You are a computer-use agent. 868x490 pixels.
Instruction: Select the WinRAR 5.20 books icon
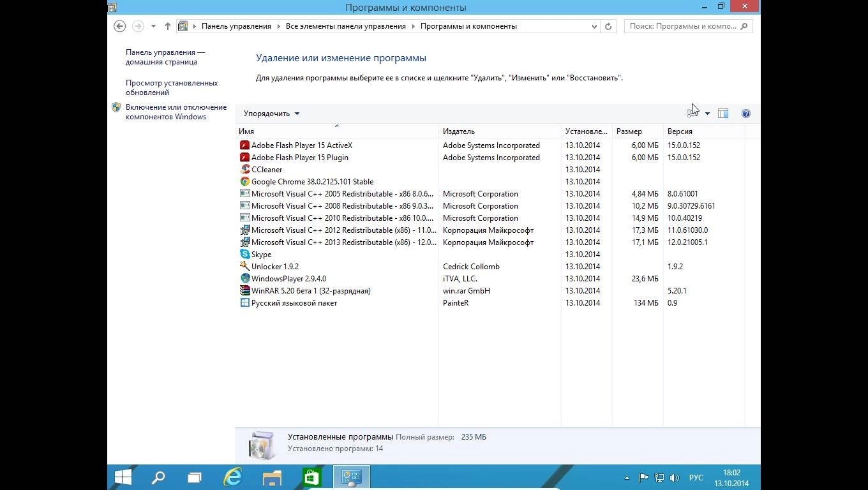pos(244,291)
